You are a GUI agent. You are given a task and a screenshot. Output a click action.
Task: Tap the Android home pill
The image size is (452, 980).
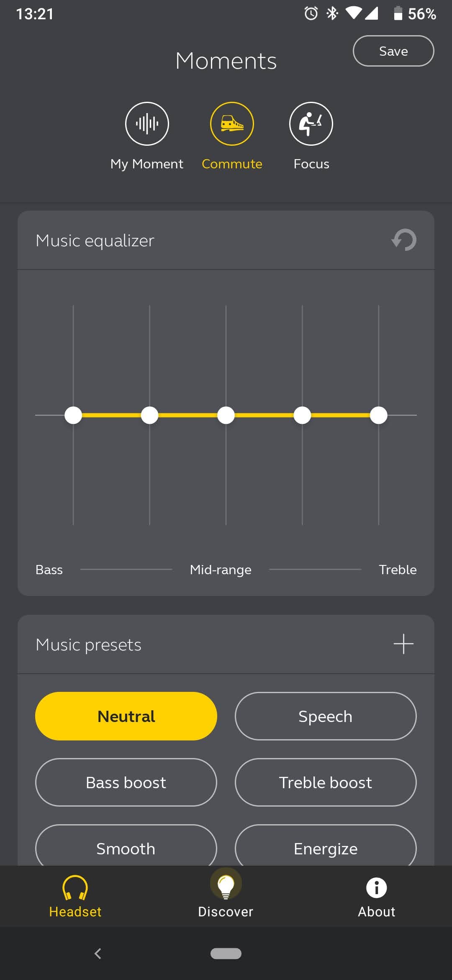(226, 954)
